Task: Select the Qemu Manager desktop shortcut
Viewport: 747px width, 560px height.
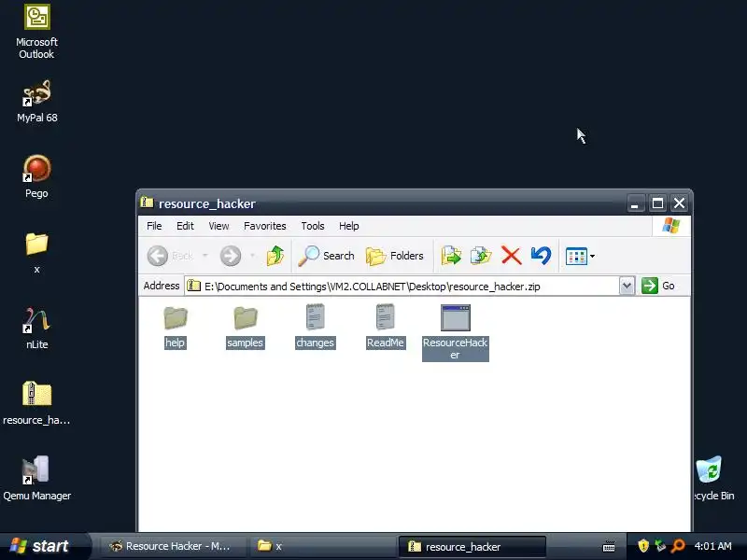Action: coord(36,479)
